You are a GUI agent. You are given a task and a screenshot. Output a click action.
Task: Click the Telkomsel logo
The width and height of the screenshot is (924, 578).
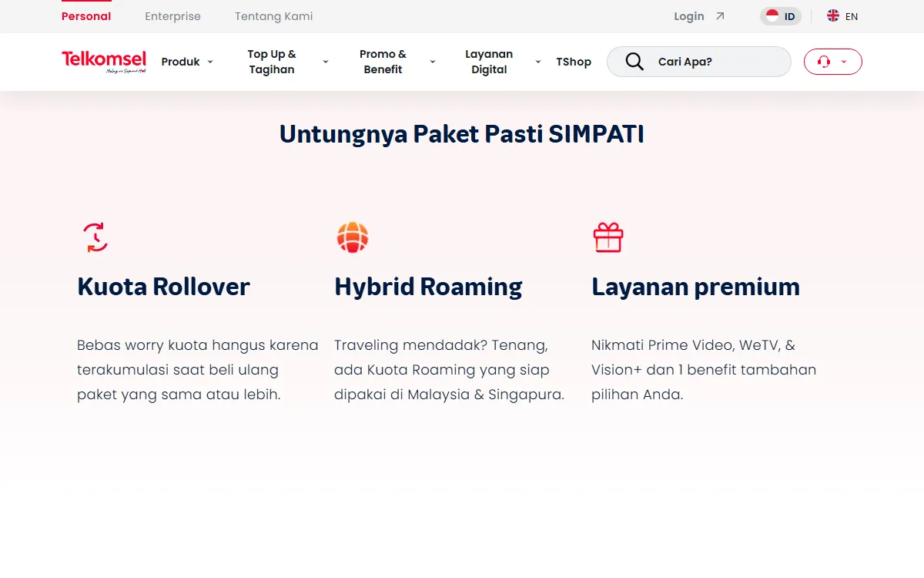coord(104,62)
